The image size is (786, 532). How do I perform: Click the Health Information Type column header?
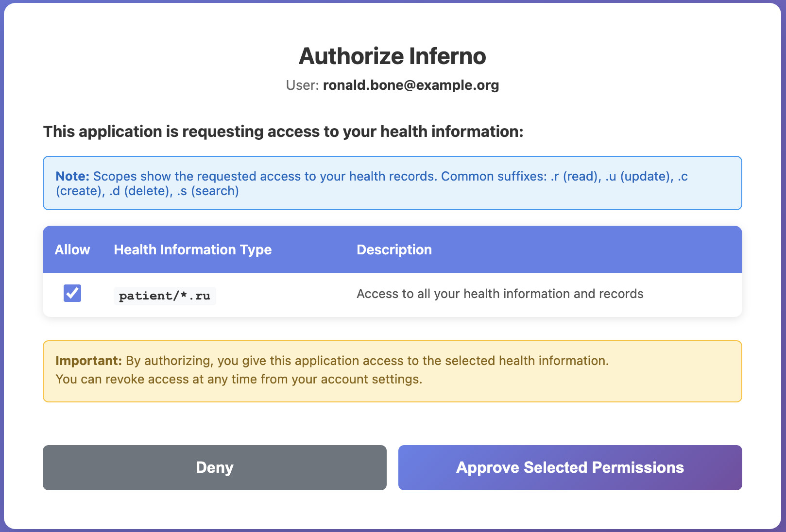[x=192, y=249]
